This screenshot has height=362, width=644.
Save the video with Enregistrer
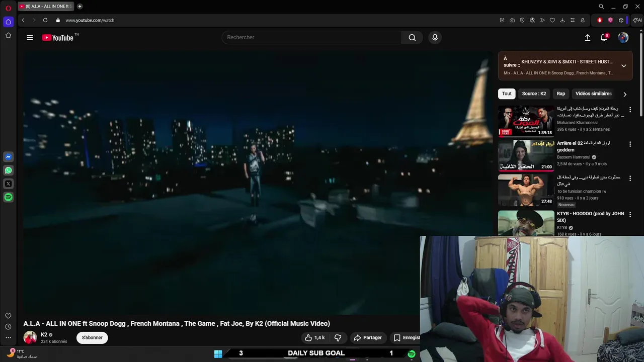click(406, 337)
